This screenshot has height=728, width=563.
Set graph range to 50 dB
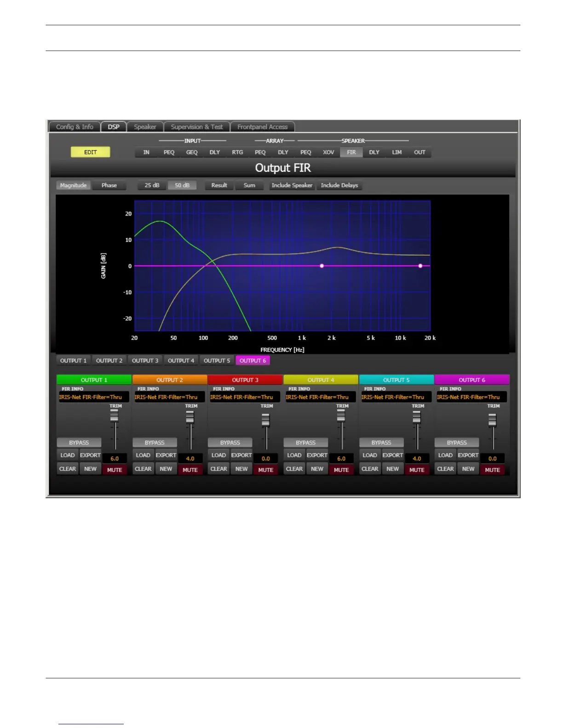[182, 185]
